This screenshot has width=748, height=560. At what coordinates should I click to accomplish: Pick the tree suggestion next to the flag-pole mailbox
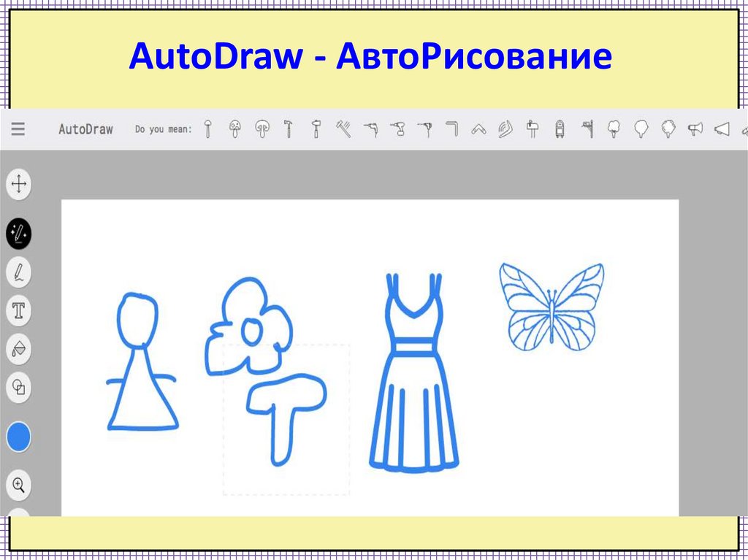(x=614, y=129)
